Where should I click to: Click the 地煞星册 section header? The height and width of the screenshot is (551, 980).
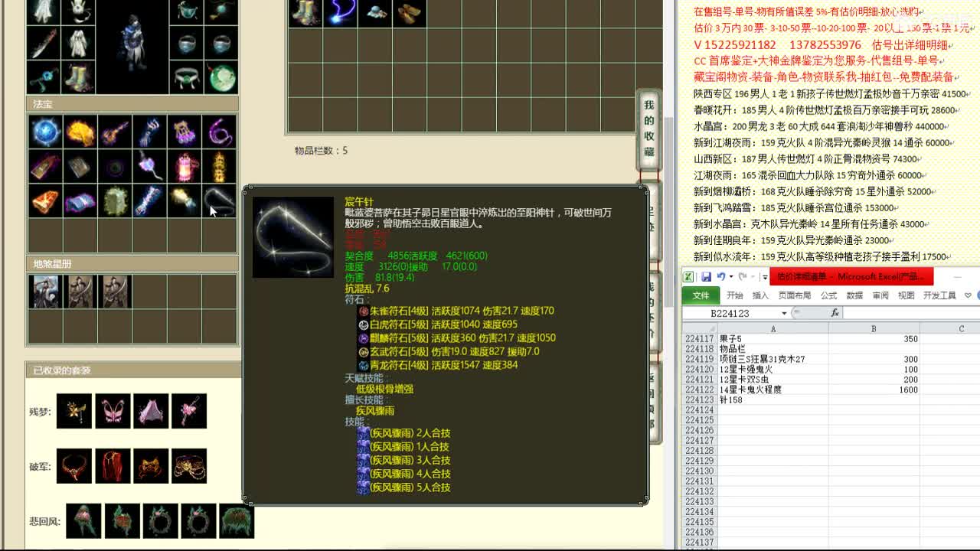point(132,264)
